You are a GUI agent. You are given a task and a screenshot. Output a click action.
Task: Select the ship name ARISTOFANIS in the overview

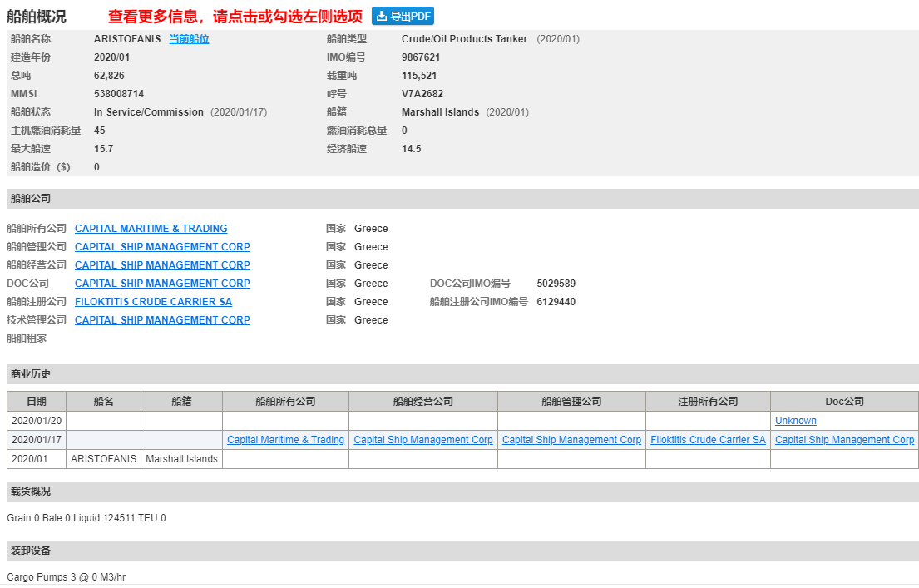(x=127, y=39)
